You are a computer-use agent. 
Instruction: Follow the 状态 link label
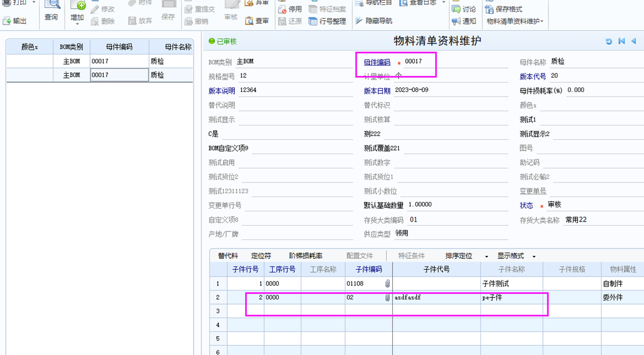[x=526, y=205]
